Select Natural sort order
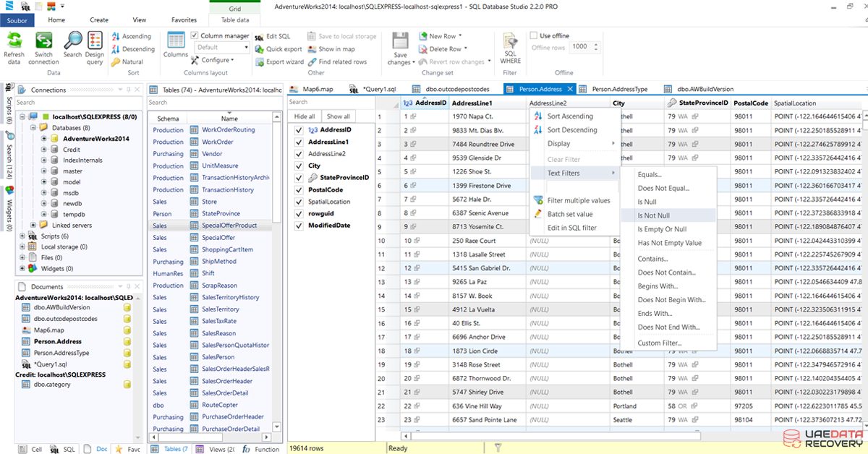 [127, 62]
